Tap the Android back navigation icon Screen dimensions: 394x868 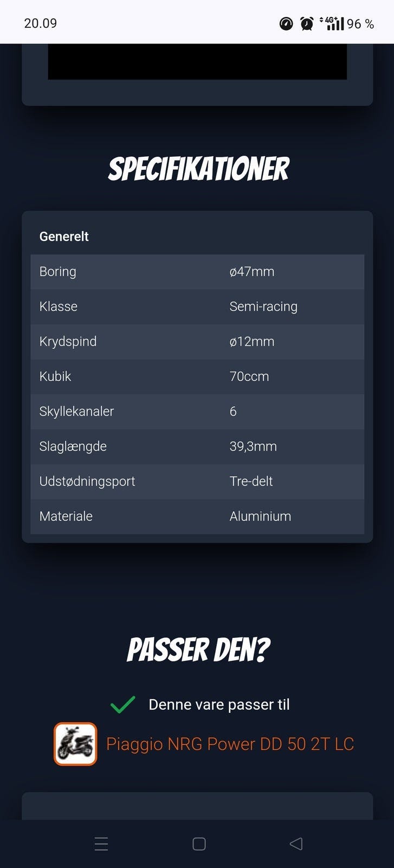[x=296, y=844]
